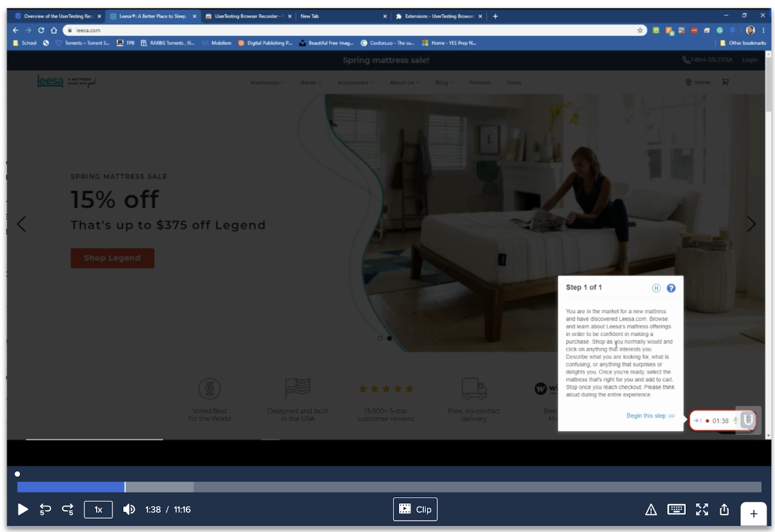The width and height of the screenshot is (775, 532).
Task: Select the first carousel dot indicator
Action: [380, 338]
